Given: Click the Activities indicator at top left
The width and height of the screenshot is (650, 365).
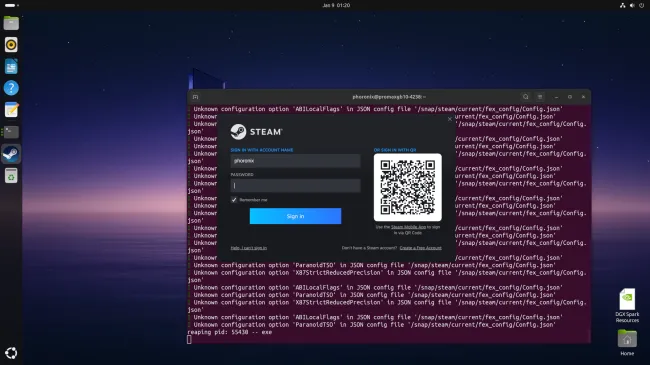Looking at the screenshot, I should (x=11, y=5).
